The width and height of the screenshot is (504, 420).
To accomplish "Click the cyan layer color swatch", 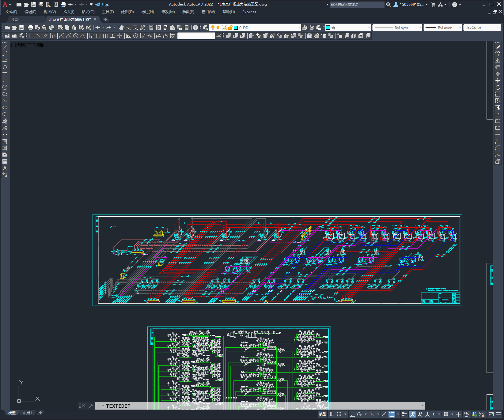I will [x=236, y=28].
